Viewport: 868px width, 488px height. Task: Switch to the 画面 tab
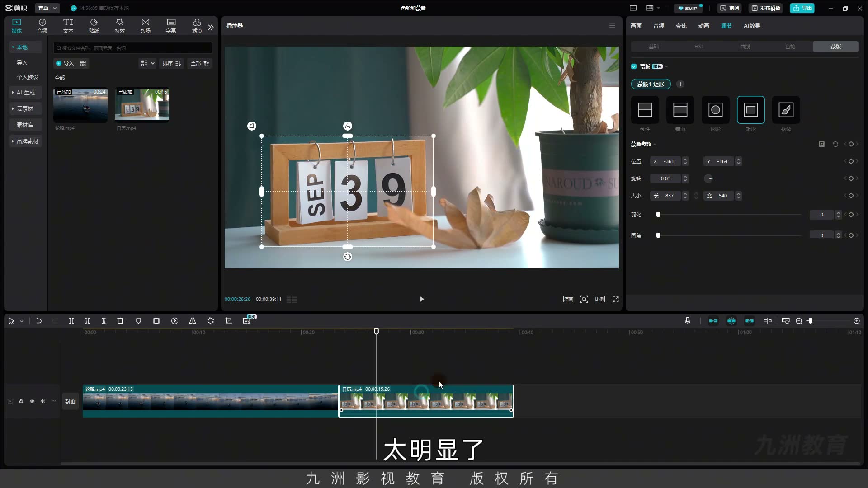(636, 26)
